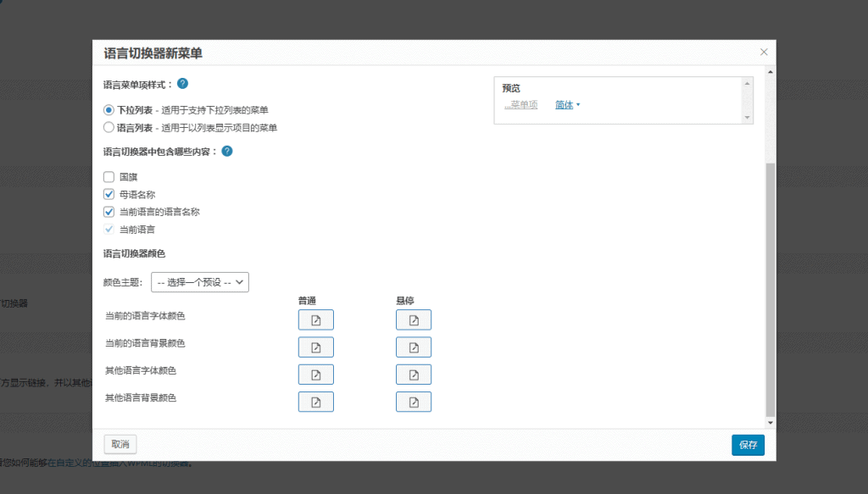Click the 悬停 column header text

click(404, 301)
